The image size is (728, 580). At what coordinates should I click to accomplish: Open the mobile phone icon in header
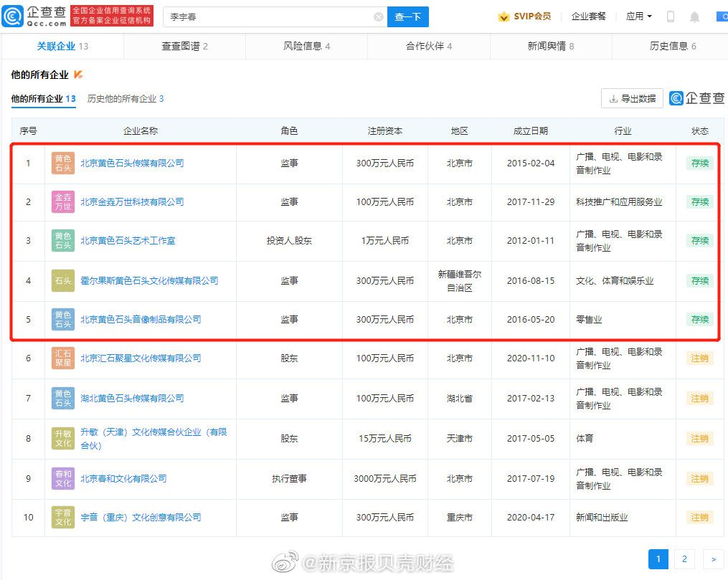point(671,16)
